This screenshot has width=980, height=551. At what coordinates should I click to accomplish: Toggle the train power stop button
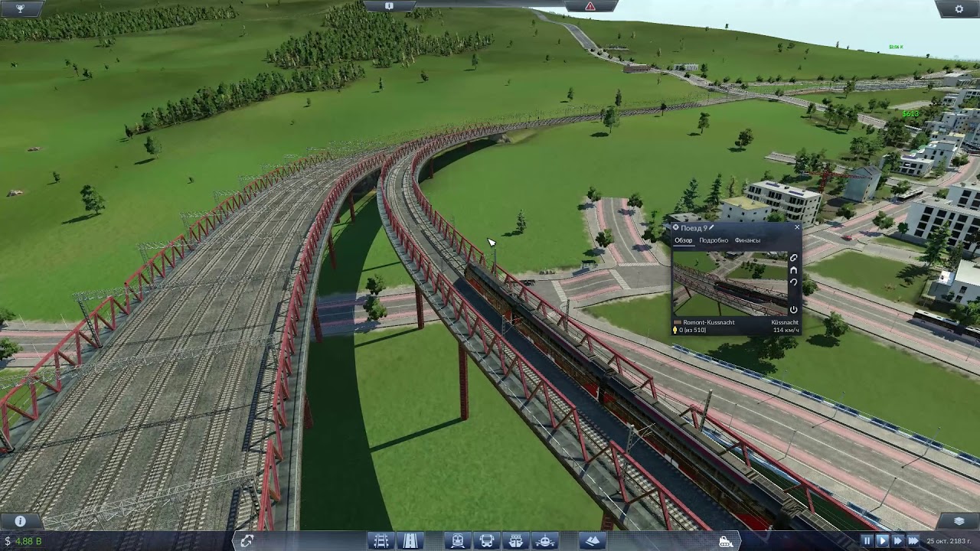793,310
